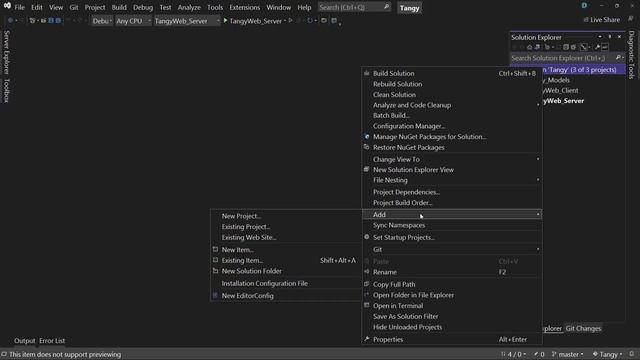This screenshot has width=640, height=360.
Task: Select Configuration Manager from context menu
Action: click(x=452, y=126)
